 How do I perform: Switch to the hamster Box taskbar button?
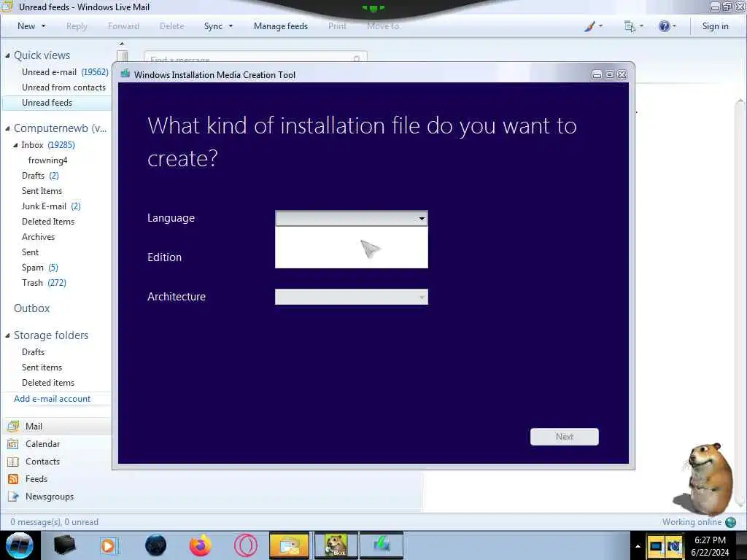tap(336, 545)
